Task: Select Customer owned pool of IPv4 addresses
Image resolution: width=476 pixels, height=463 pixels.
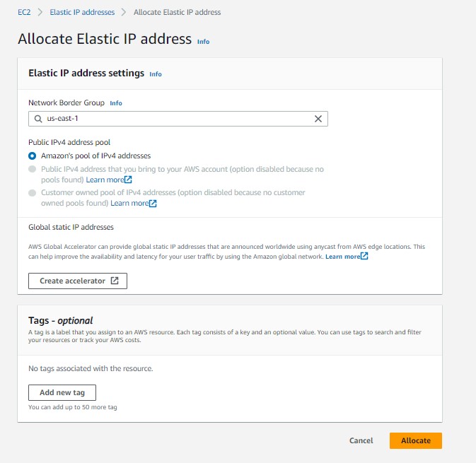Action: pos(32,193)
